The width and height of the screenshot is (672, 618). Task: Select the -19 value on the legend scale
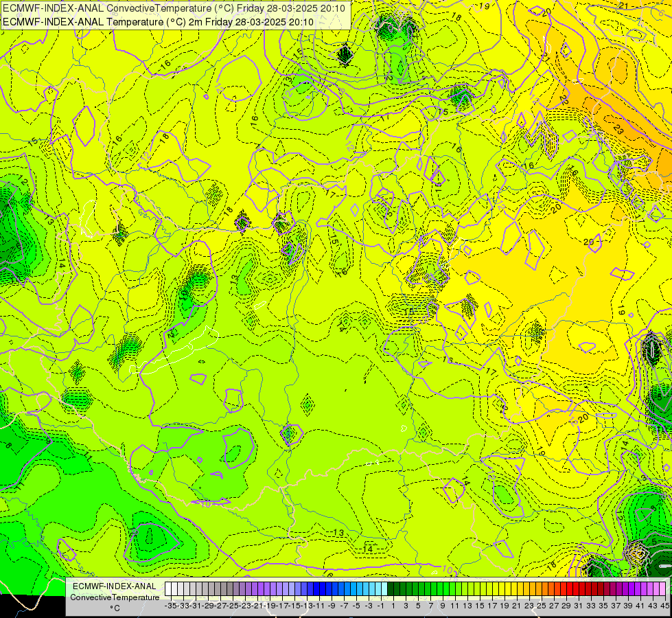[270, 606]
